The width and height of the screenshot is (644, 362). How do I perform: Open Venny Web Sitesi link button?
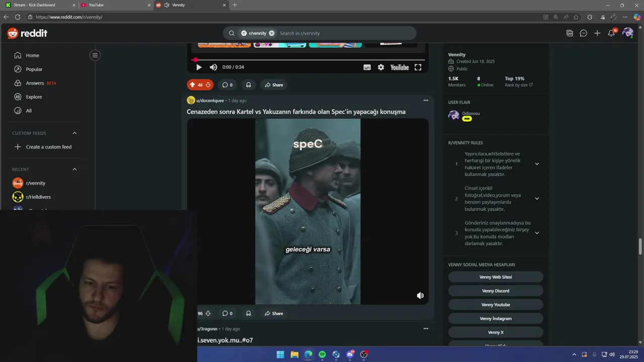tap(496, 277)
